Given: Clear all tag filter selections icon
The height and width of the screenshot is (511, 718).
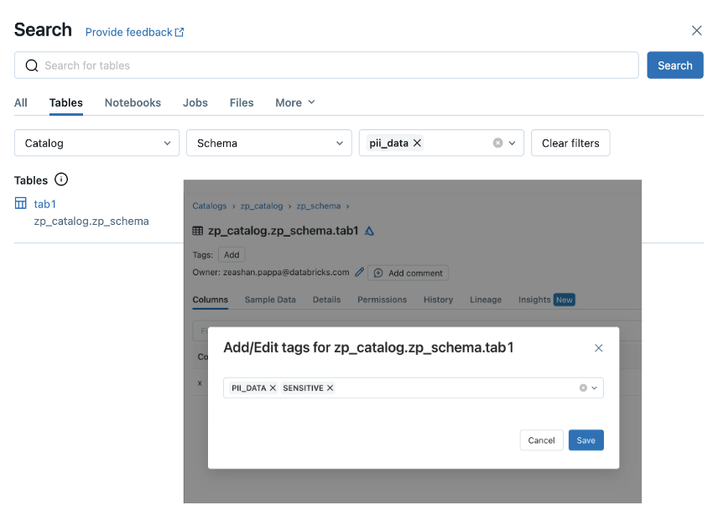Looking at the screenshot, I should 498,143.
